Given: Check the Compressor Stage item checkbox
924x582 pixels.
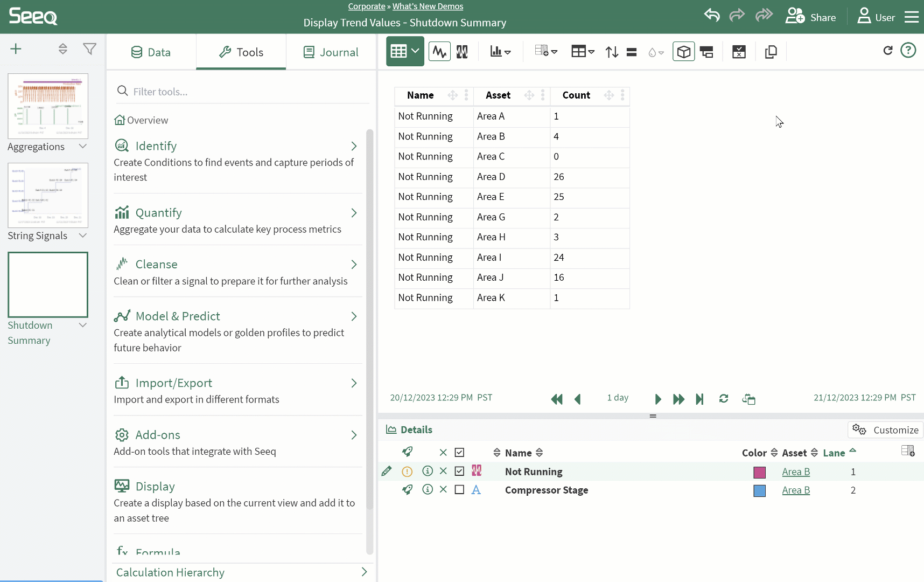Looking at the screenshot, I should 459,490.
